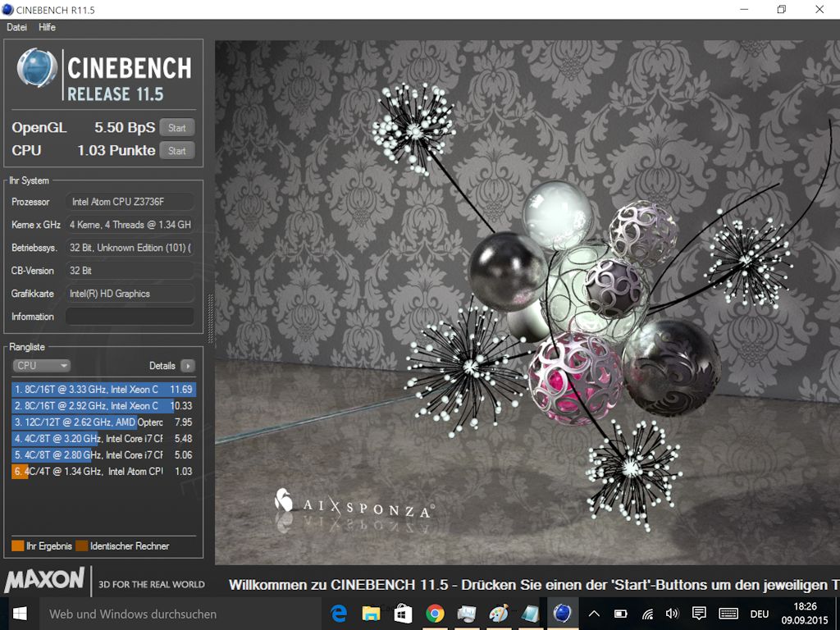Open the Datei menu
Image resolution: width=840 pixels, height=630 pixels.
pyautogui.click(x=16, y=27)
